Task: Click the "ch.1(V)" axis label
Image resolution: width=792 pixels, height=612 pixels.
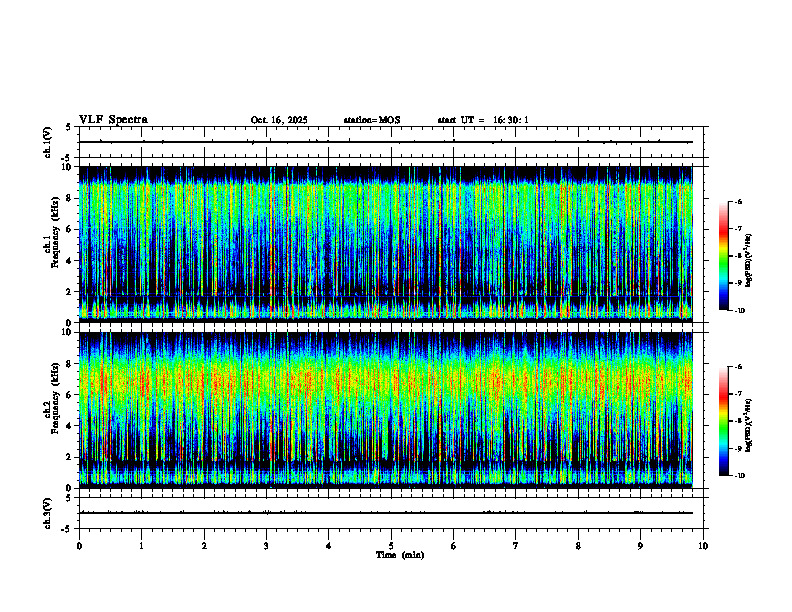Action: point(47,142)
